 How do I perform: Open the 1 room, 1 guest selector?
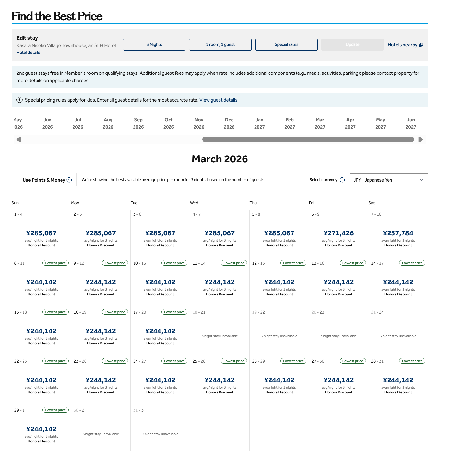220,45
